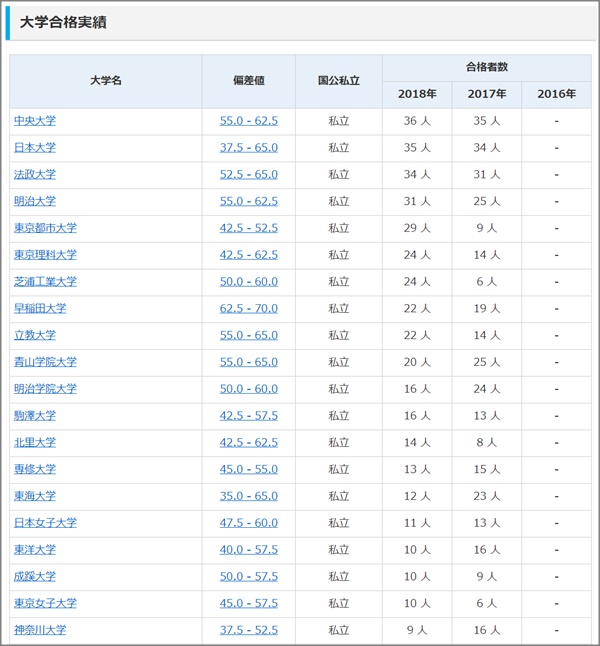Screen dimensions: 600x646
Task: Select 2017年 value 6 人 for 芝浦工業大学
Action: click(x=487, y=281)
